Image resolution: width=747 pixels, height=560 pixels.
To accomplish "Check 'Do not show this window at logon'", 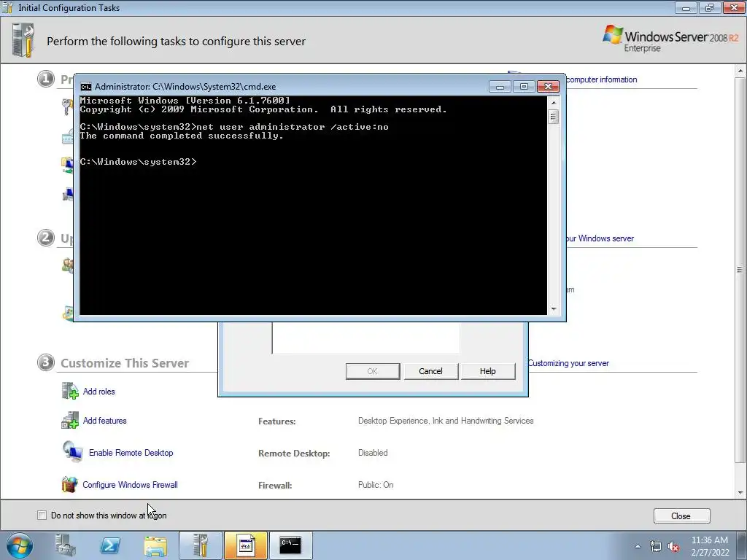I will 42,516.
